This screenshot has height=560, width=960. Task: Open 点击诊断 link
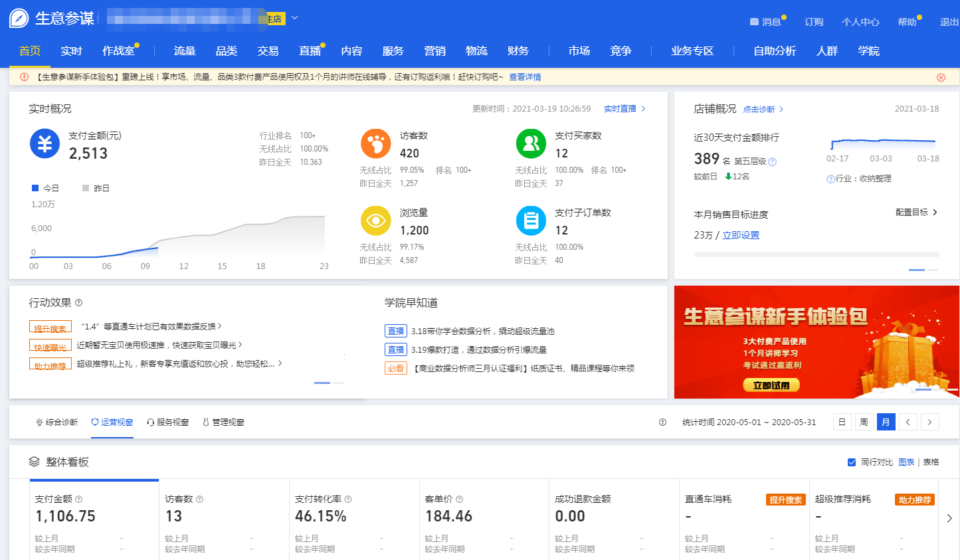(x=763, y=110)
